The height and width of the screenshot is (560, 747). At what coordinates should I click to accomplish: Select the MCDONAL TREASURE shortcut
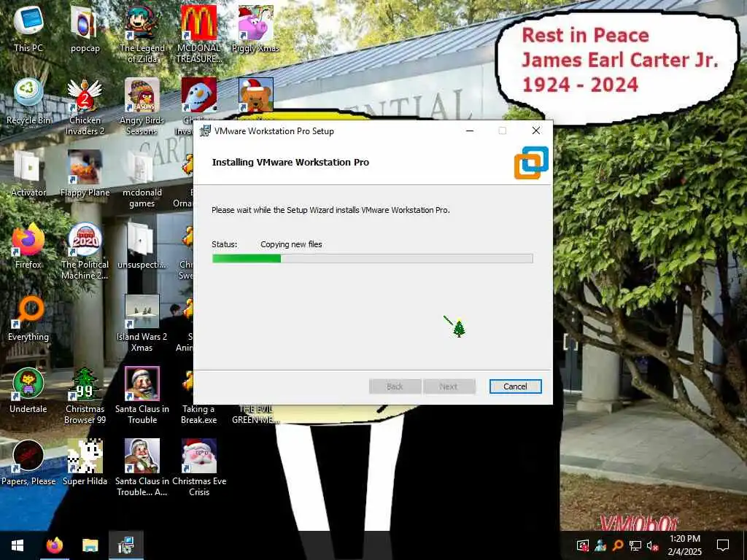coord(198,35)
